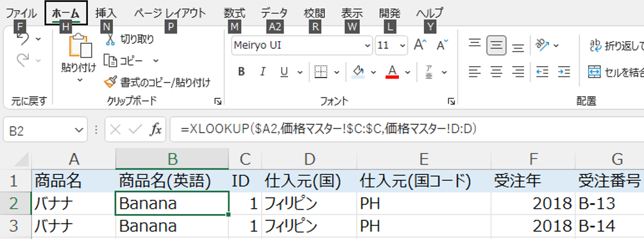Viewport: 644px width, 239px height.
Task: Switch to View (表示) tab
Action: 352,13
